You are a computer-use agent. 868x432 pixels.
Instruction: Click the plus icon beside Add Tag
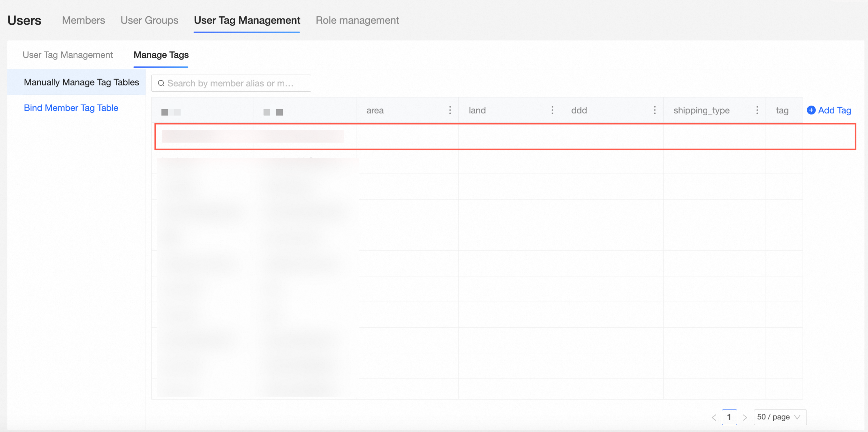[811, 110]
